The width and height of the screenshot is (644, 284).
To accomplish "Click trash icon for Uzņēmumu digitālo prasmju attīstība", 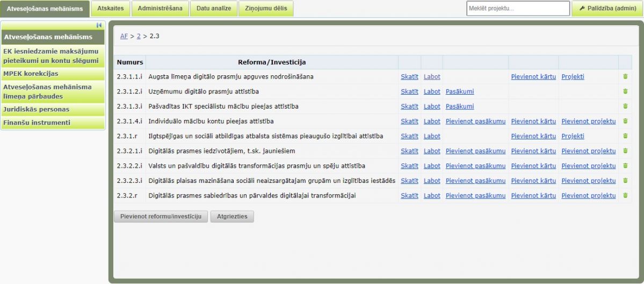I will coord(625,91).
